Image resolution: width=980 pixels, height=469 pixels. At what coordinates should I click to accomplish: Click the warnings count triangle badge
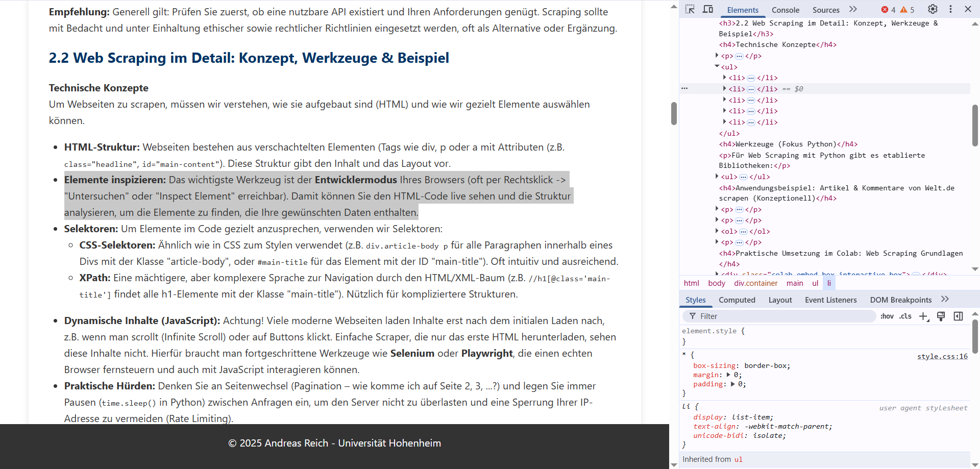908,10
